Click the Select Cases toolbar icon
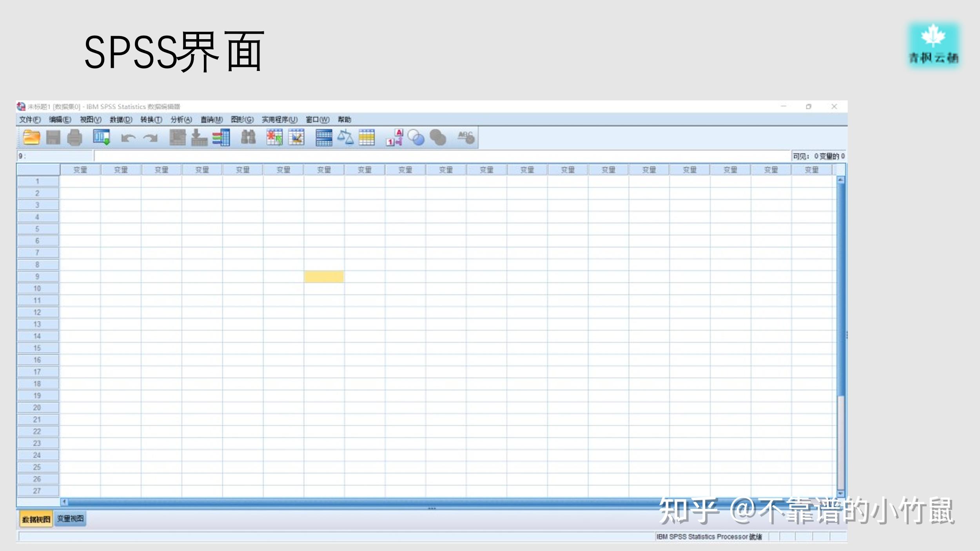980x551 pixels. pyautogui.click(x=368, y=138)
